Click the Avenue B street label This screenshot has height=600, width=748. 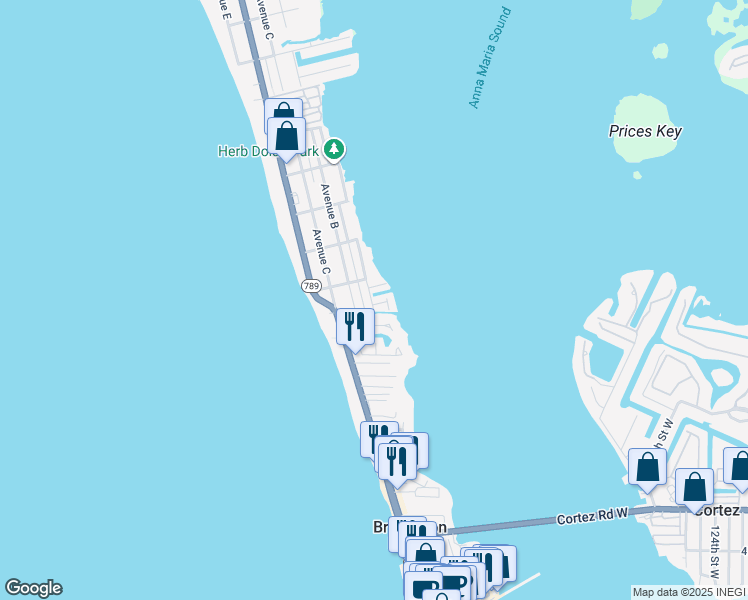pyautogui.click(x=330, y=207)
